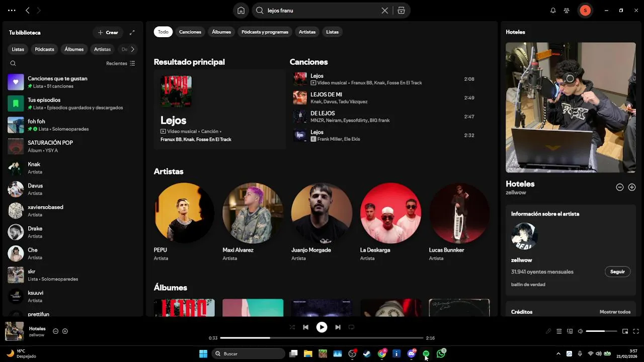Viewport: 644px width, 362px height.
Task: Open the Browse icon next to search
Action: (x=401, y=11)
